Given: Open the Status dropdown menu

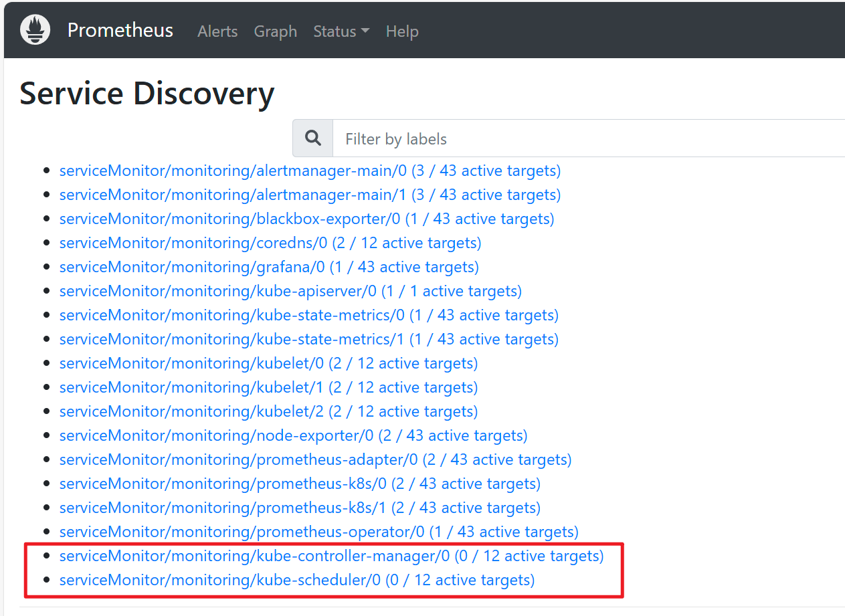Looking at the screenshot, I should pos(341,31).
